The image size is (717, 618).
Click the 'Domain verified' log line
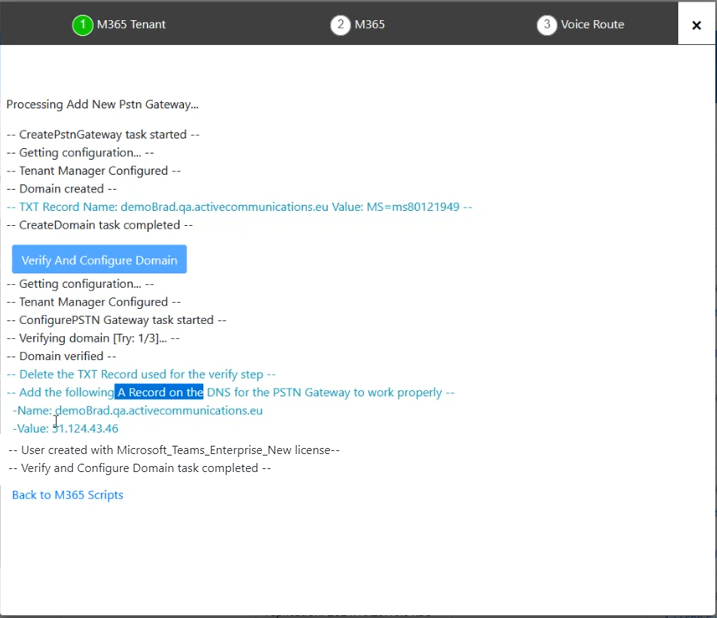click(x=61, y=356)
